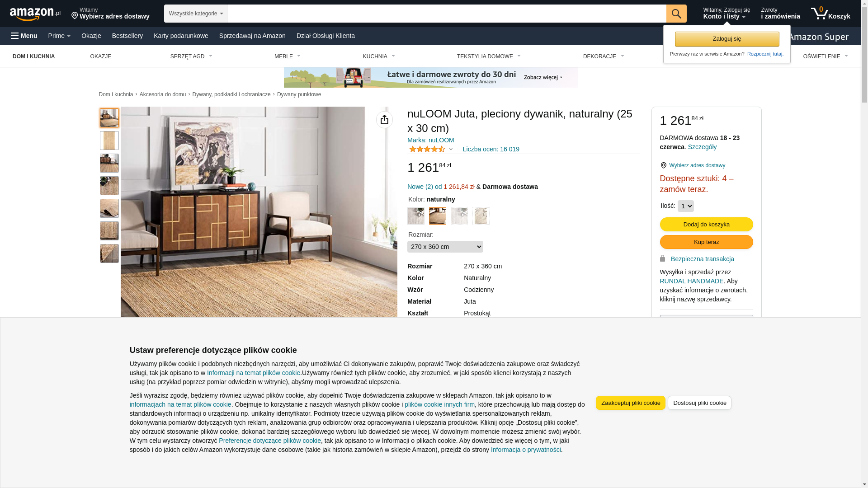Screen dimensions: 868x488
Task: Click the Amazon Super logo
Action: tap(818, 37)
